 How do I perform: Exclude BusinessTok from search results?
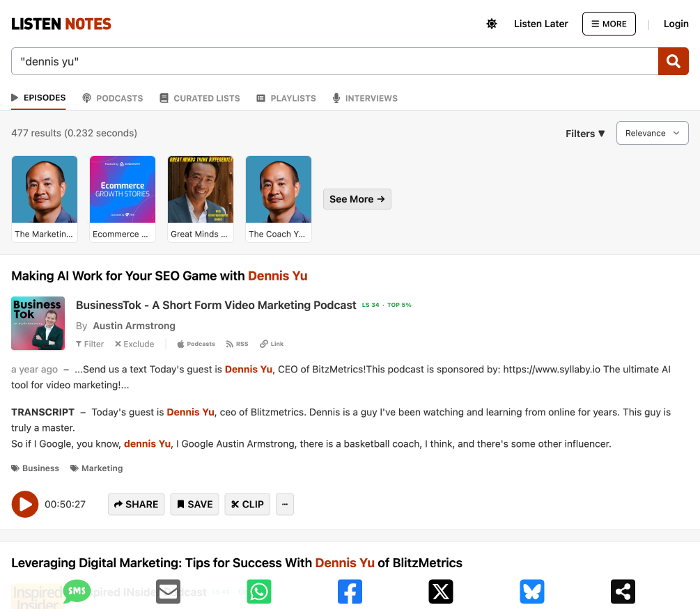pos(134,343)
